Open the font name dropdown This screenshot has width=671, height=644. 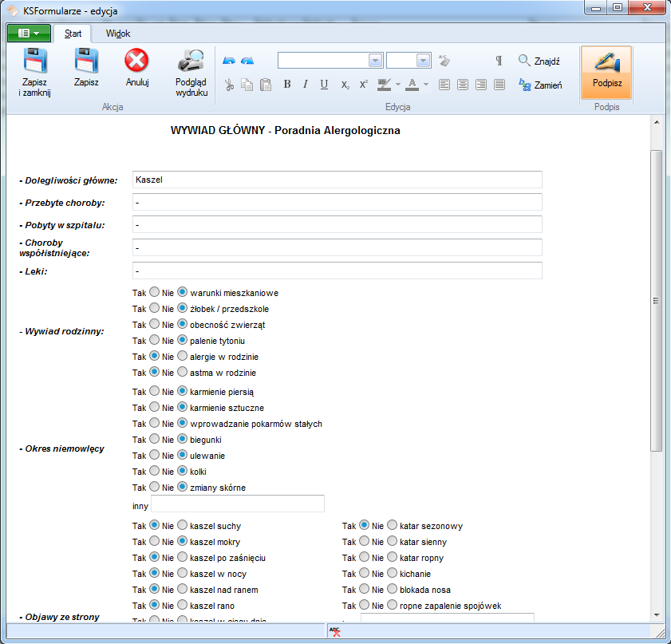(x=375, y=61)
